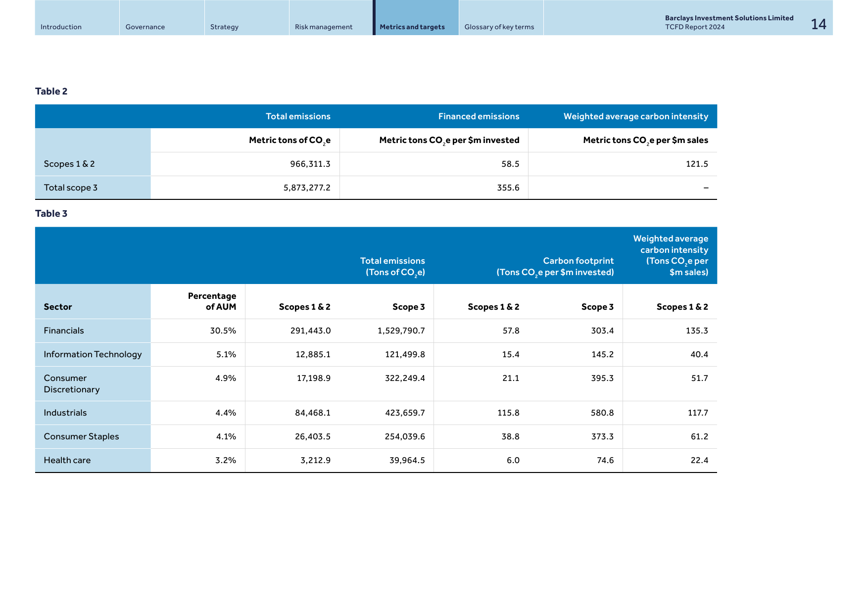Select Health care AUM percentage 3.2%
The width and height of the screenshot is (868, 614).
click(x=226, y=460)
